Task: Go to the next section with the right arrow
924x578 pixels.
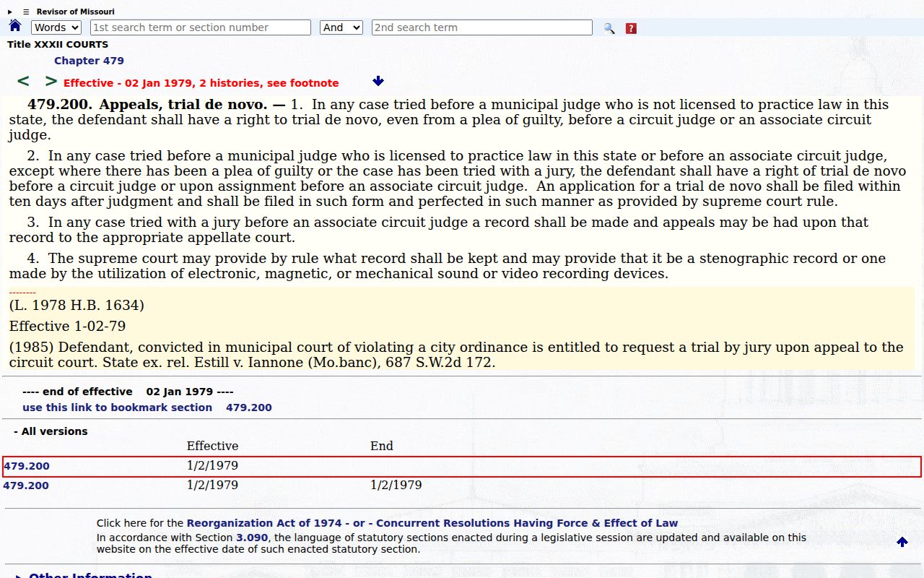Action: point(51,82)
